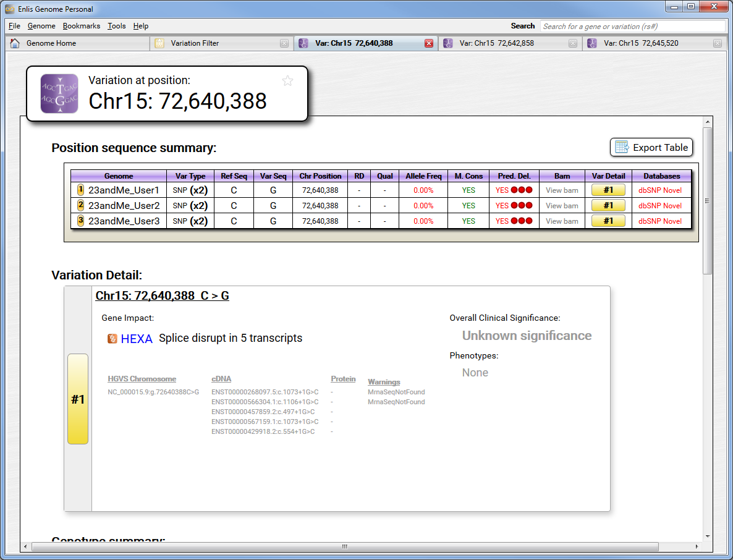This screenshot has width=733, height=560.
Task: Click ENST00000429918.2:c.554+1G>C entry
Action: pos(263,431)
